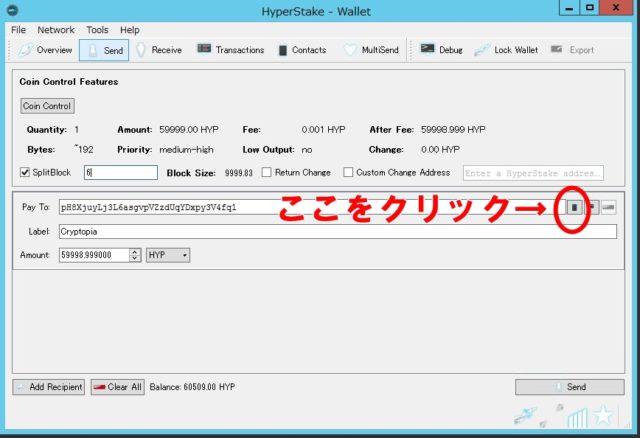Click the Export toolbar button
640x438 pixels.
(x=572, y=50)
